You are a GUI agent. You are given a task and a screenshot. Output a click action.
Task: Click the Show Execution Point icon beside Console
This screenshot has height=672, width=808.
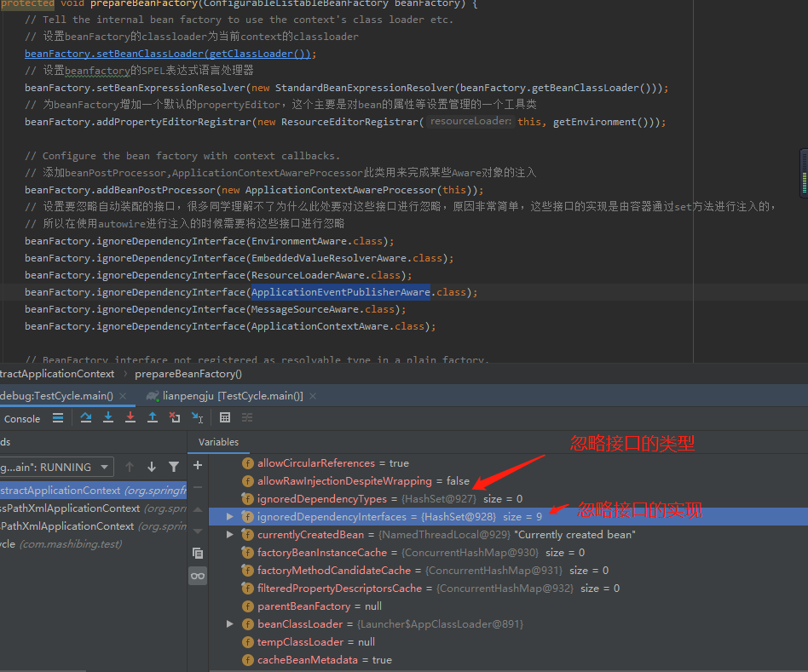pyautogui.click(x=58, y=418)
